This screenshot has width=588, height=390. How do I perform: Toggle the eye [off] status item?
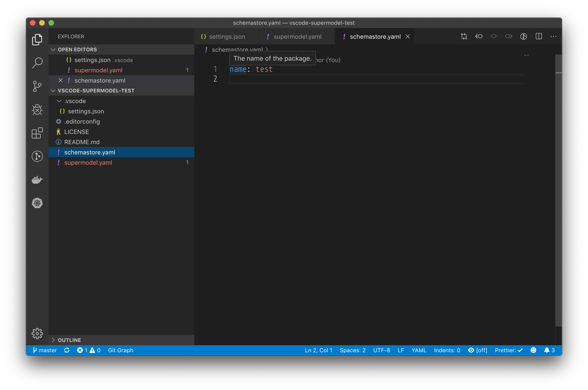(x=477, y=350)
